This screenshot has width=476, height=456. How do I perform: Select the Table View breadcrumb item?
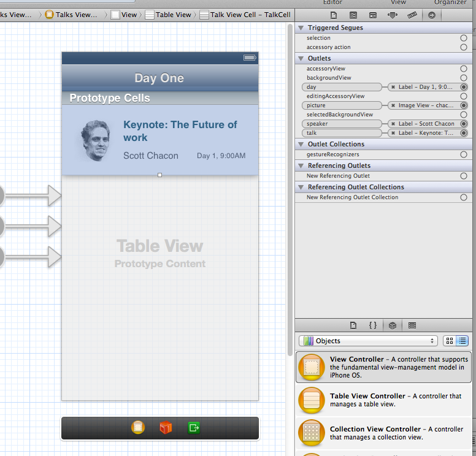[168, 15]
